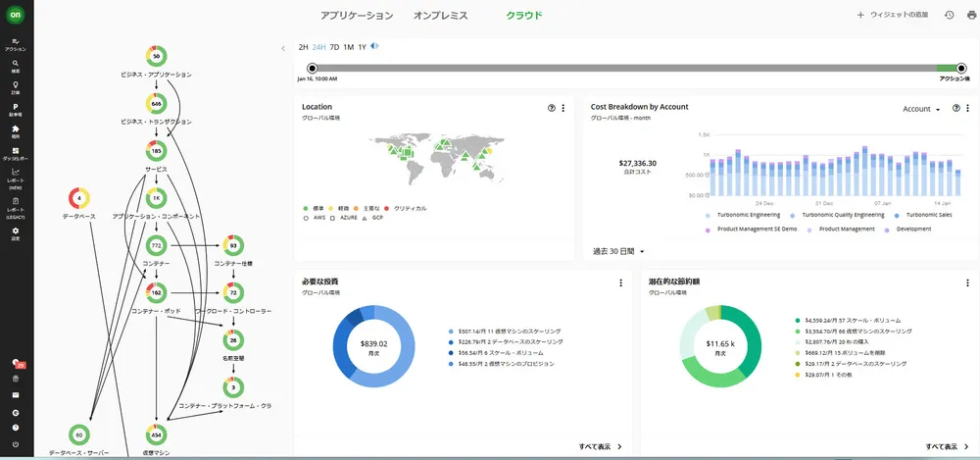Select the 1Y time range option

point(362,47)
